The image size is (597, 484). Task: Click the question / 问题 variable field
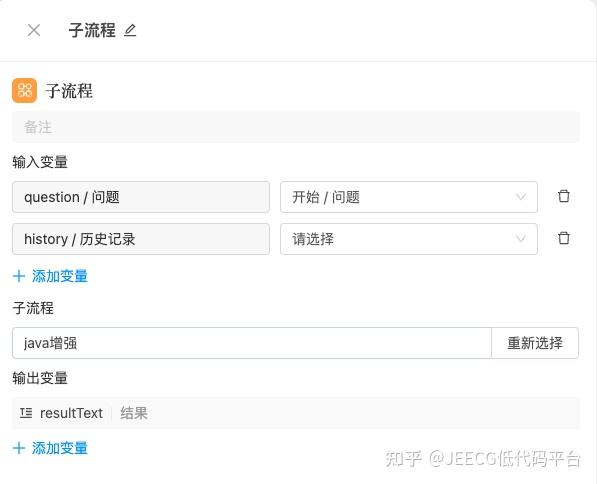(141, 197)
